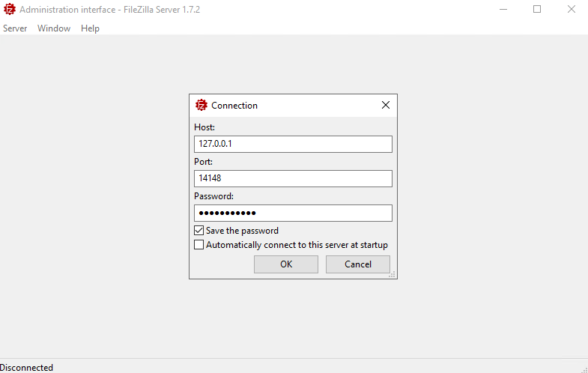This screenshot has width=588, height=373.
Task: Open the Help menu
Action: [90, 28]
